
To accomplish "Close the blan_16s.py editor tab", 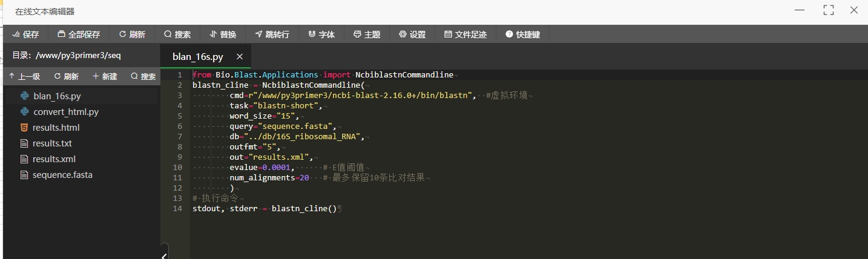I will 240,57.
